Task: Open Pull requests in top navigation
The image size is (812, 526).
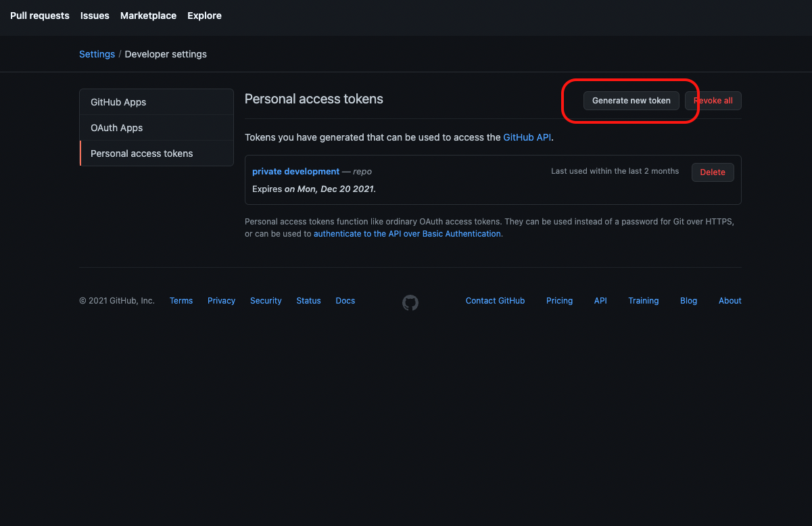Action: point(40,16)
